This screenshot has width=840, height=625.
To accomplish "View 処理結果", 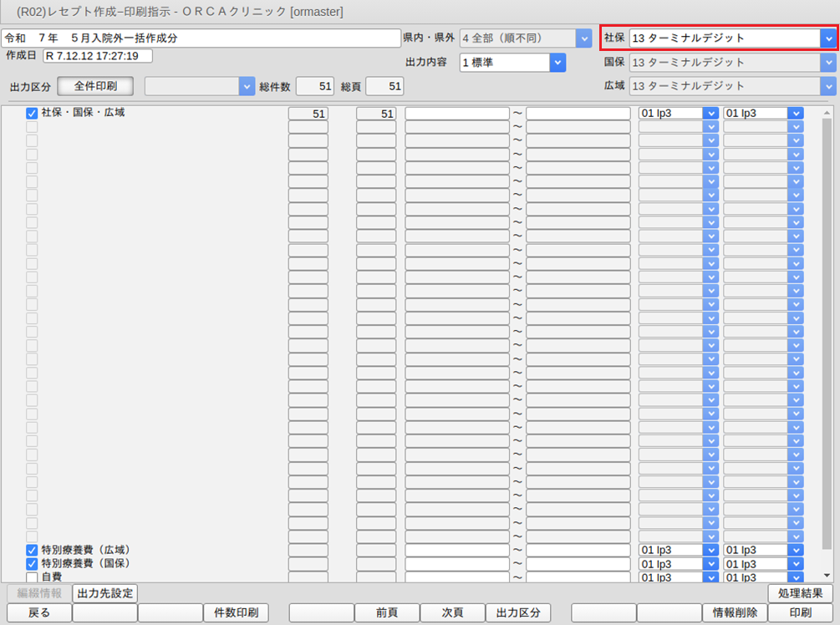I will pos(800,593).
